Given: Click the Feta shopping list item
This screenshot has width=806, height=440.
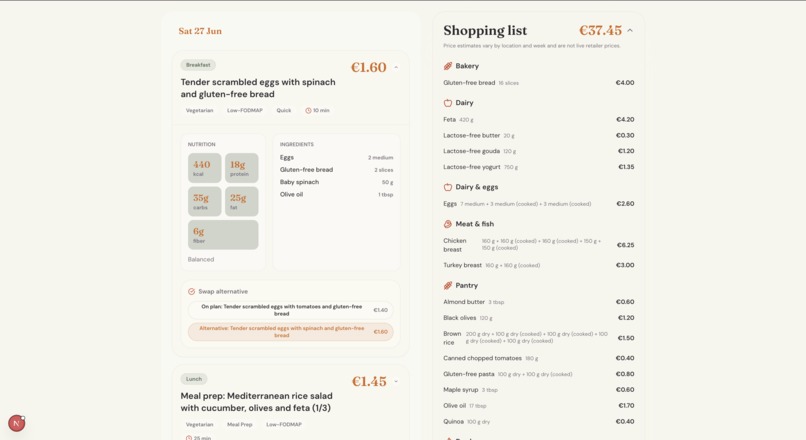Looking at the screenshot, I should (x=539, y=119).
